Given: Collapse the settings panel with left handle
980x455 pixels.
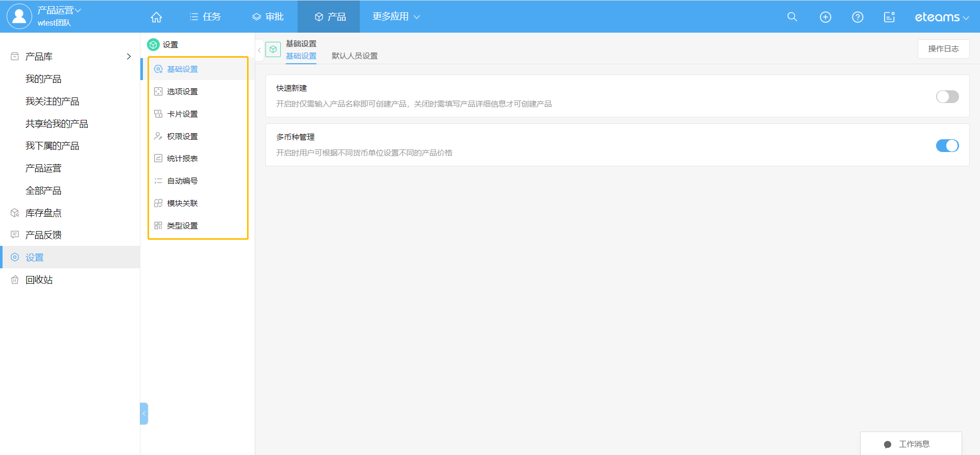Looking at the screenshot, I should (144, 414).
